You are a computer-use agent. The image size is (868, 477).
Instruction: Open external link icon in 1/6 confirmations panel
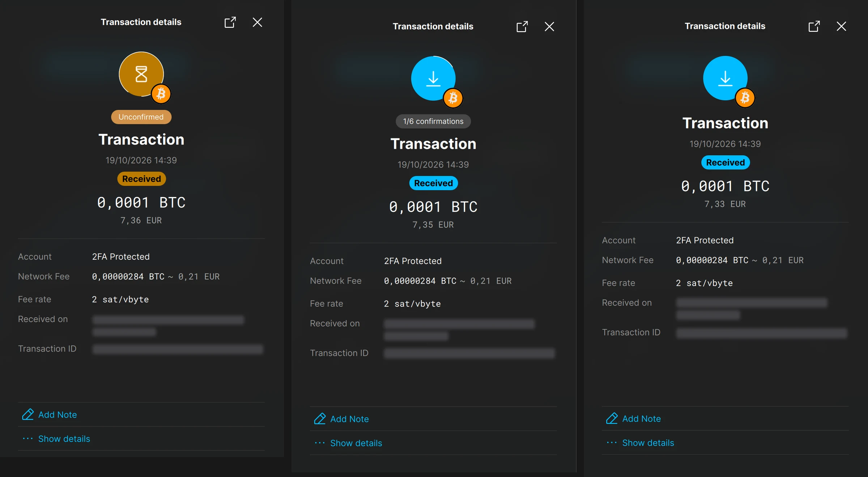[522, 27]
